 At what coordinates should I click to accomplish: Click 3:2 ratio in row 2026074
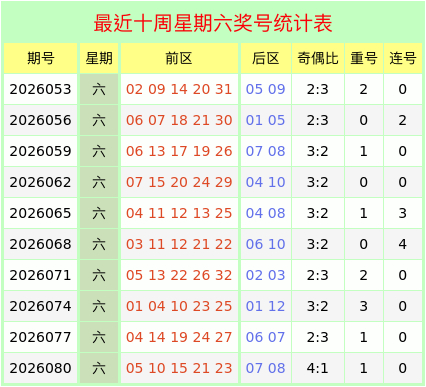pos(318,306)
